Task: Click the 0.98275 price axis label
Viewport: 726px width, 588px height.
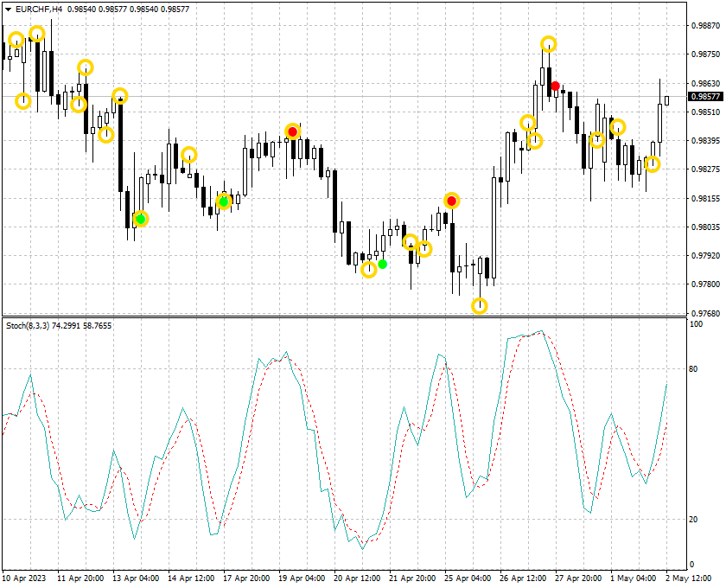Action: click(705, 169)
